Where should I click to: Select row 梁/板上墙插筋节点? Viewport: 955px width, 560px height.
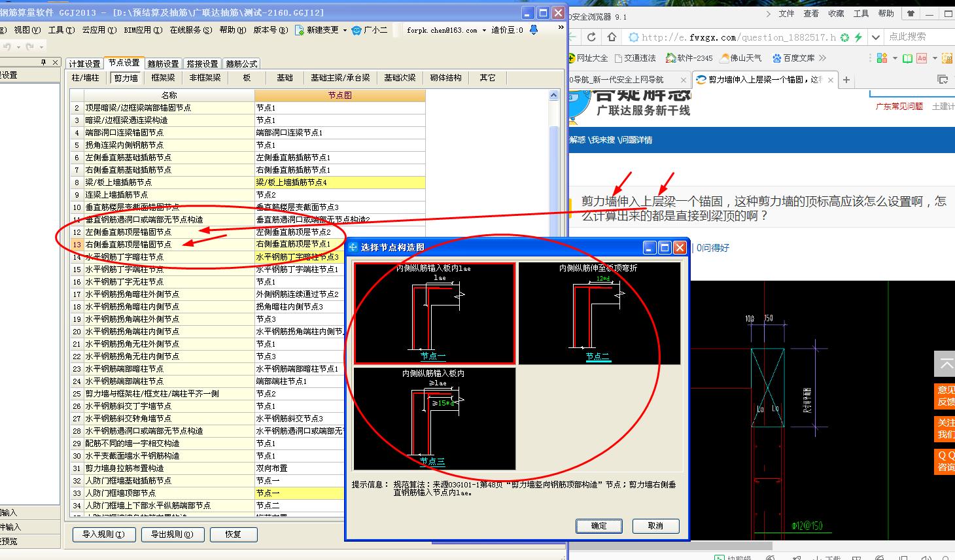click(248, 182)
